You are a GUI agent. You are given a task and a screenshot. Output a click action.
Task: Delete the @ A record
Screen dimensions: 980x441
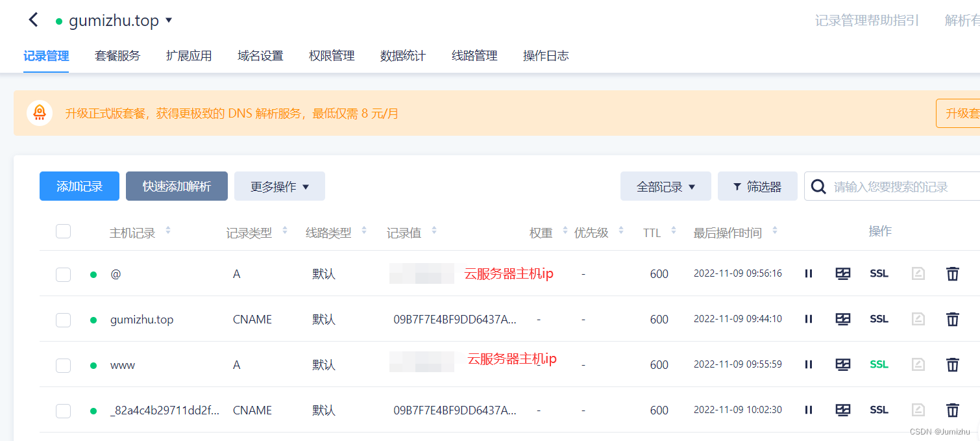click(x=952, y=273)
